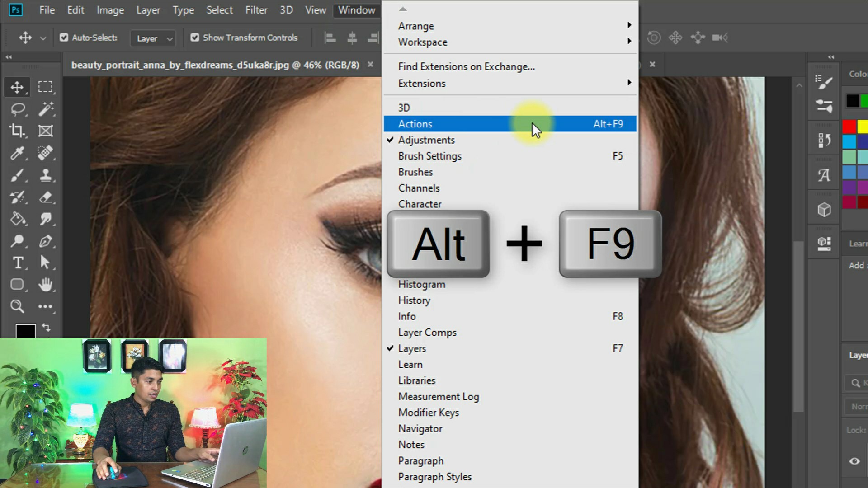Viewport: 868px width, 488px height.
Task: Select the Move tool
Action: (17, 87)
